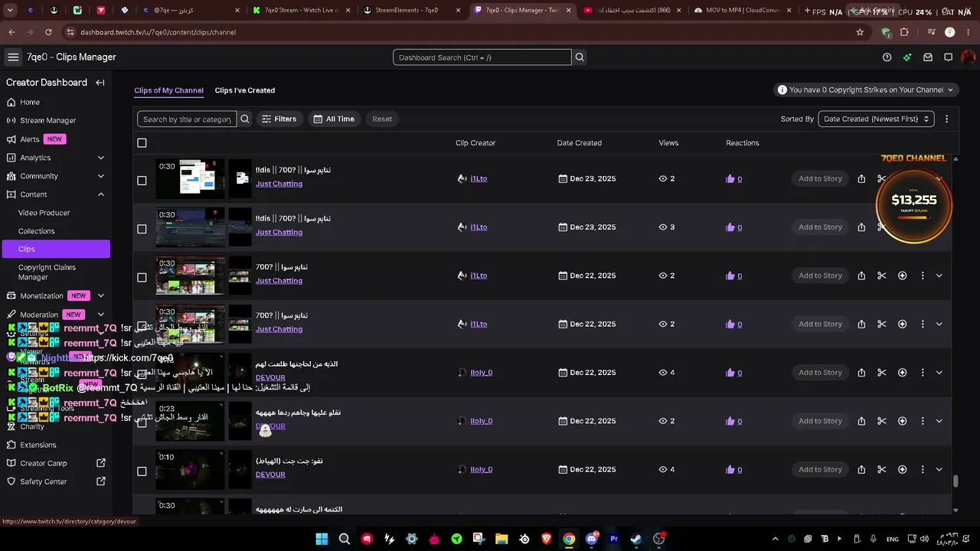Expand the Monetization sidebar section
The image size is (980, 551).
tap(100, 296)
